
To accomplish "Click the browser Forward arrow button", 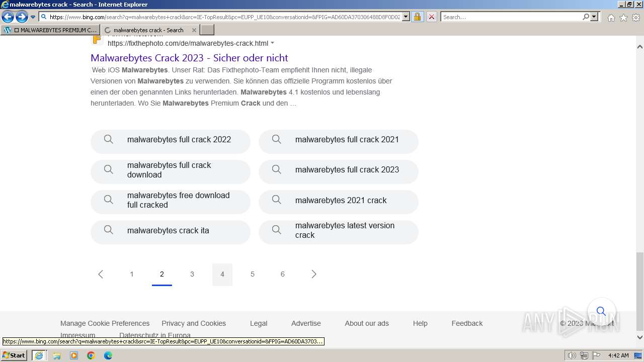I will 22,17.
